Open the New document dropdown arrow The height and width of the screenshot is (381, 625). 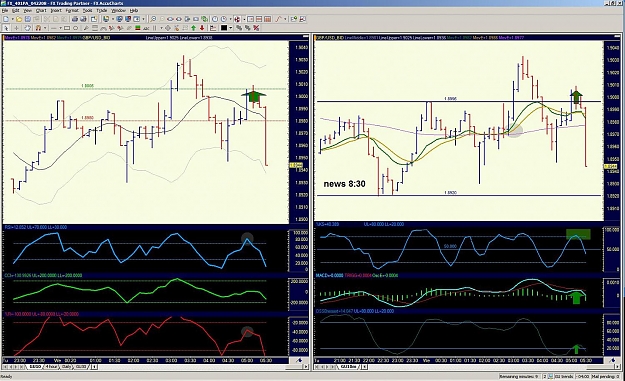point(12,19)
